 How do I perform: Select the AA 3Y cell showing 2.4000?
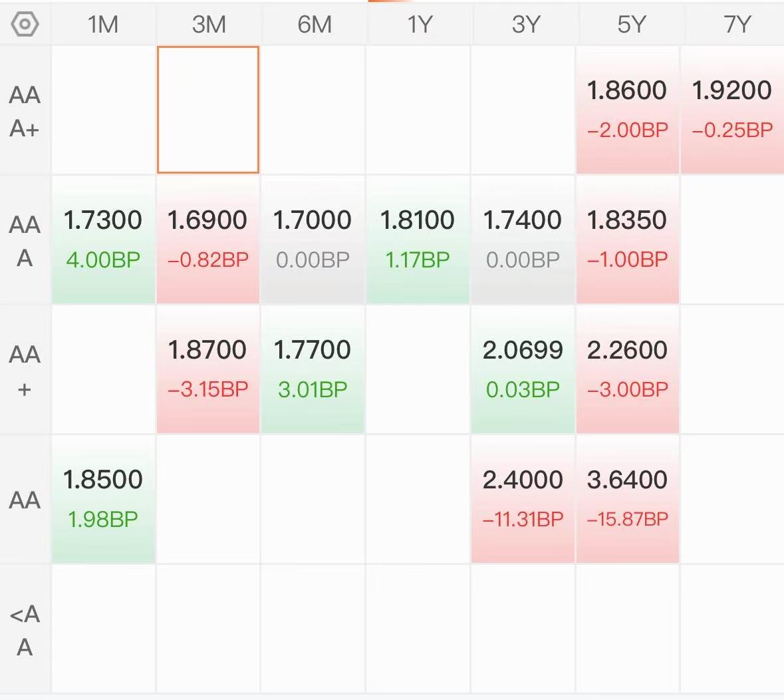(523, 499)
